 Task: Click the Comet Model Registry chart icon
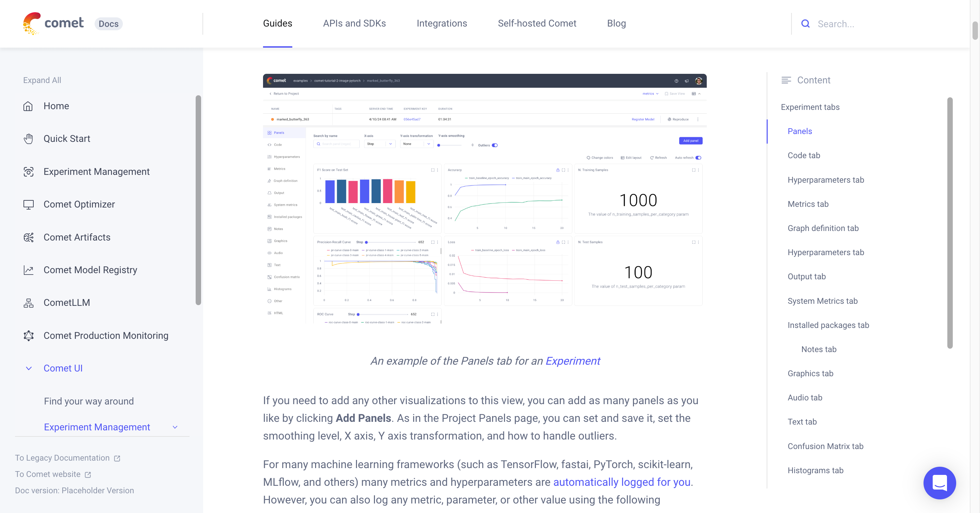pos(29,270)
